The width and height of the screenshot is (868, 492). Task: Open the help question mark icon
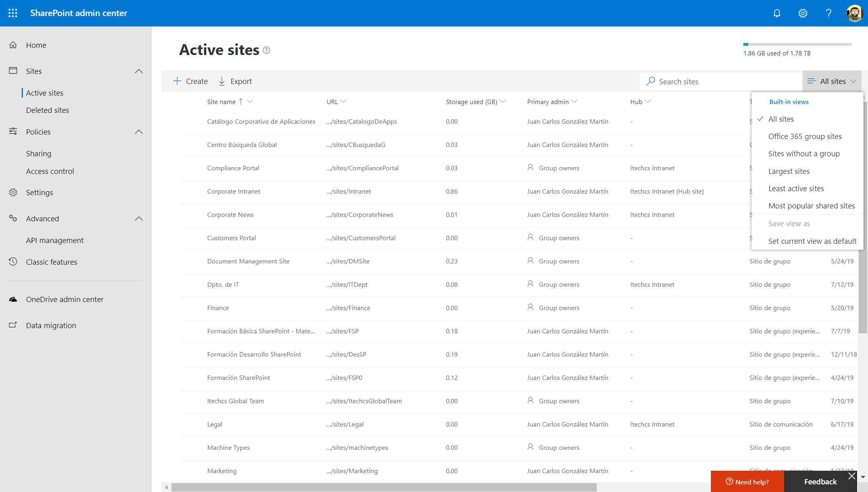point(828,13)
